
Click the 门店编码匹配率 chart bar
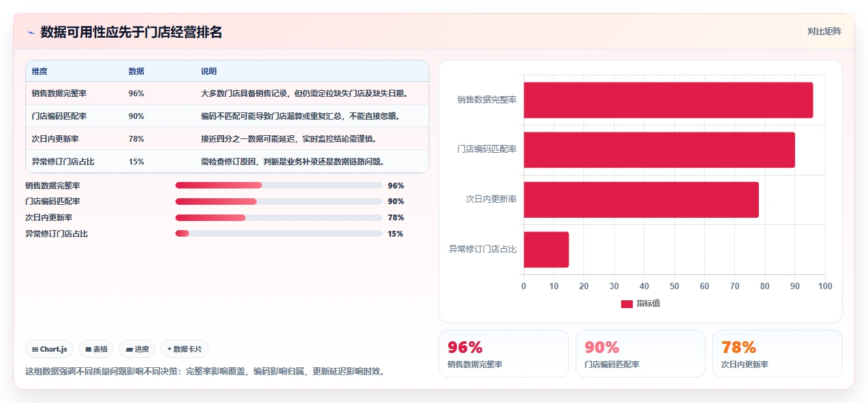[659, 149]
